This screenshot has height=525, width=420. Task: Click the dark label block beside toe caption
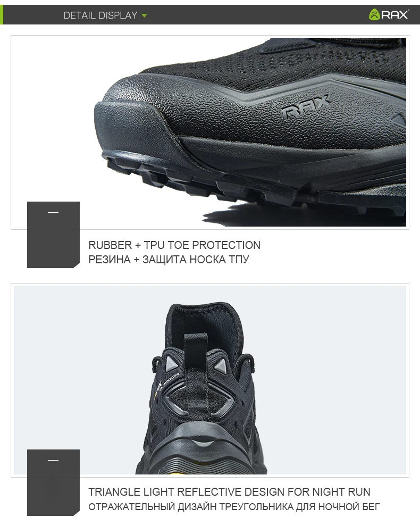click(x=53, y=235)
